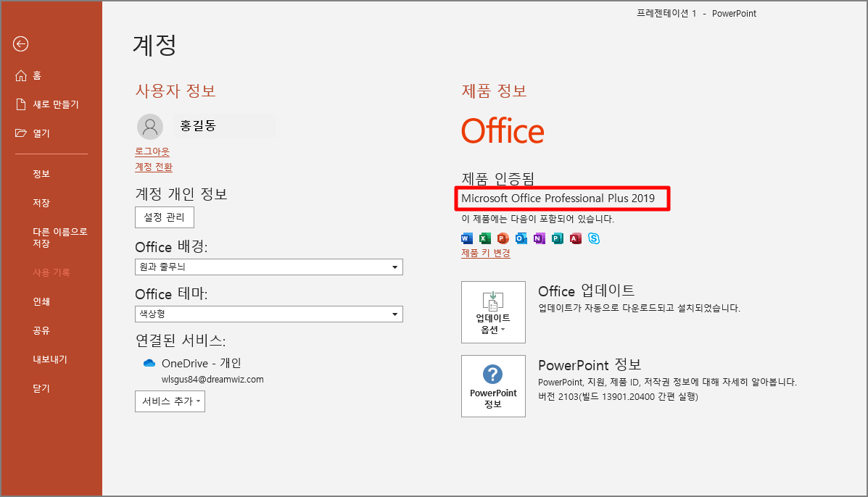Click the Excel app icon
This screenshot has height=497, width=868.
pyautogui.click(x=485, y=238)
